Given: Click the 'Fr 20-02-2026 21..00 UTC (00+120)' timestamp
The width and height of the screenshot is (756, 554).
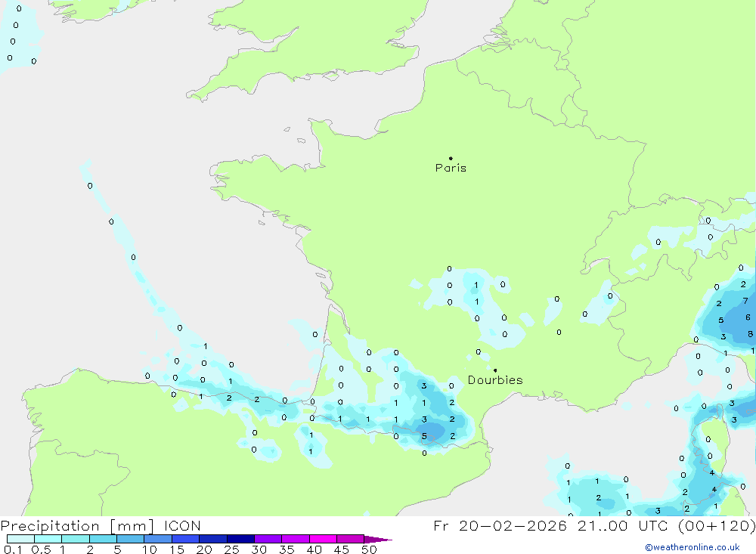Looking at the screenshot, I should point(594,526).
